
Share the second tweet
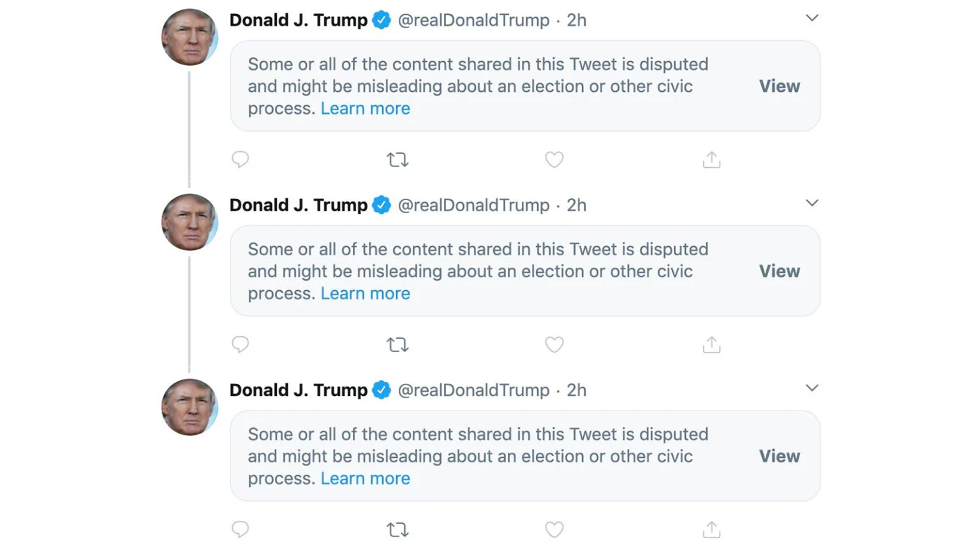point(711,344)
